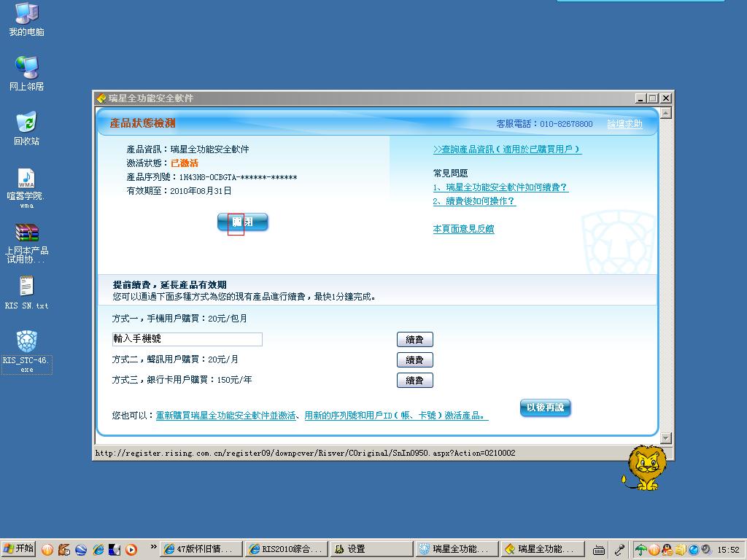The height and width of the screenshot is (560, 747).
Task: Click green umbrella Rising tray icon
Action: 640,550
